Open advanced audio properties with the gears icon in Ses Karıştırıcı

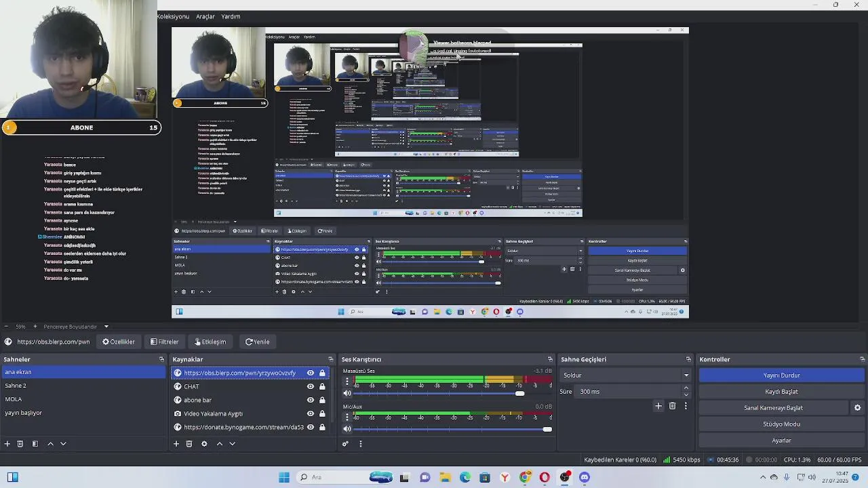click(x=345, y=444)
